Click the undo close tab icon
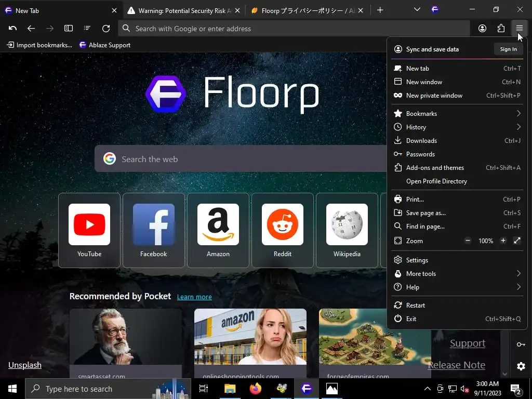 pos(12,29)
